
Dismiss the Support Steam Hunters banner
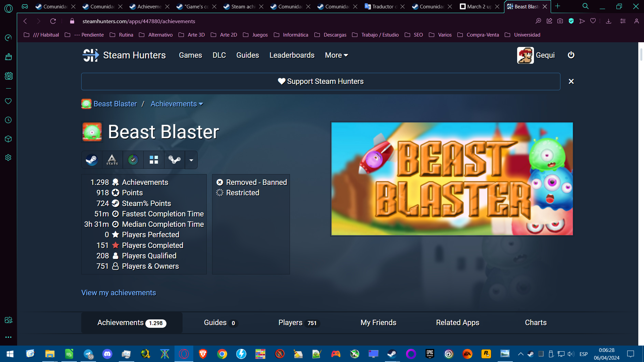[571, 82]
